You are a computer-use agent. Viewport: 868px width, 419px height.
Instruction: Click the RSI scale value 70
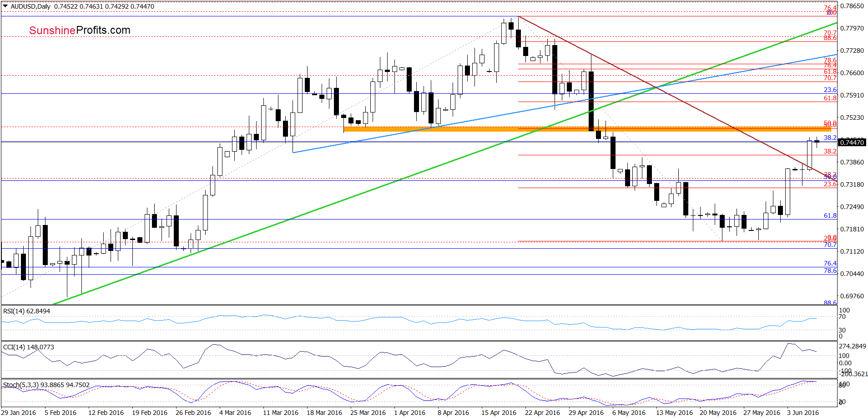coord(843,317)
